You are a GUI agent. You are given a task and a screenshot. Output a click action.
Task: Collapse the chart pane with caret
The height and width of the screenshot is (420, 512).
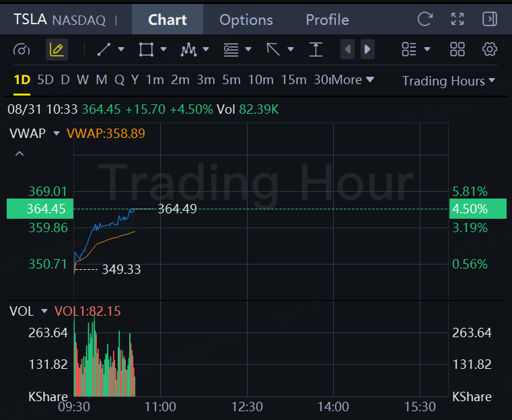tap(20, 153)
